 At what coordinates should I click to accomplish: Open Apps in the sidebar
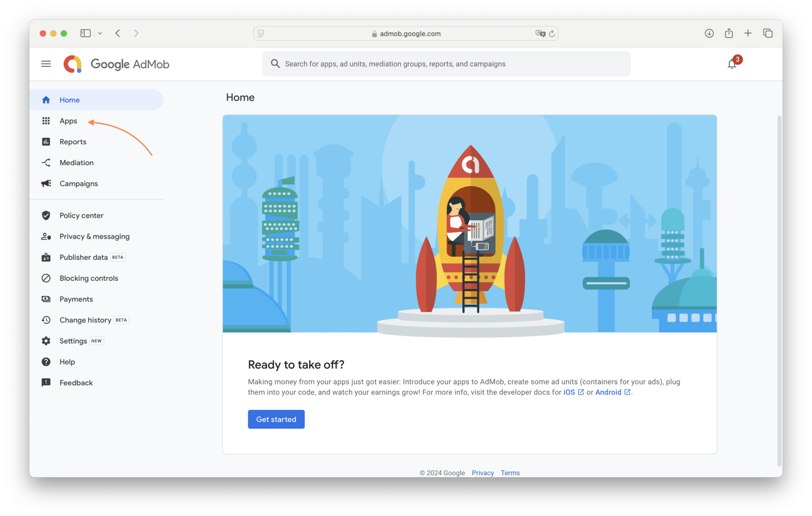[97, 121]
